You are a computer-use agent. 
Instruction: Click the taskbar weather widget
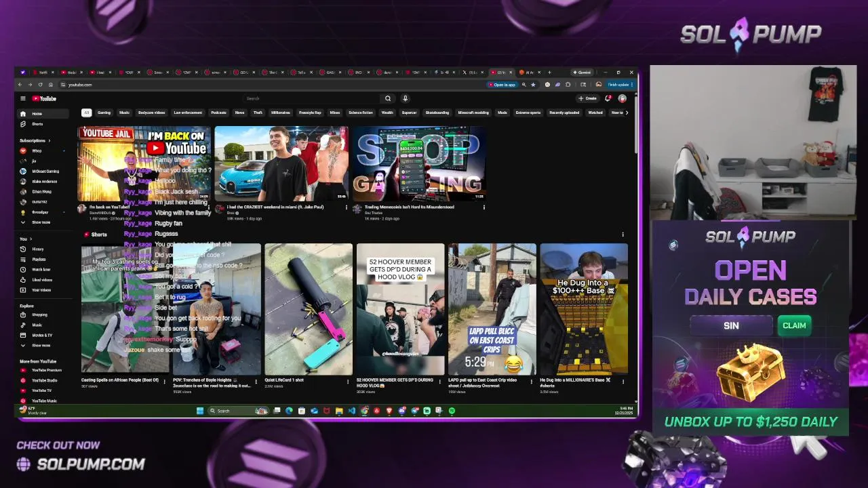click(33, 411)
